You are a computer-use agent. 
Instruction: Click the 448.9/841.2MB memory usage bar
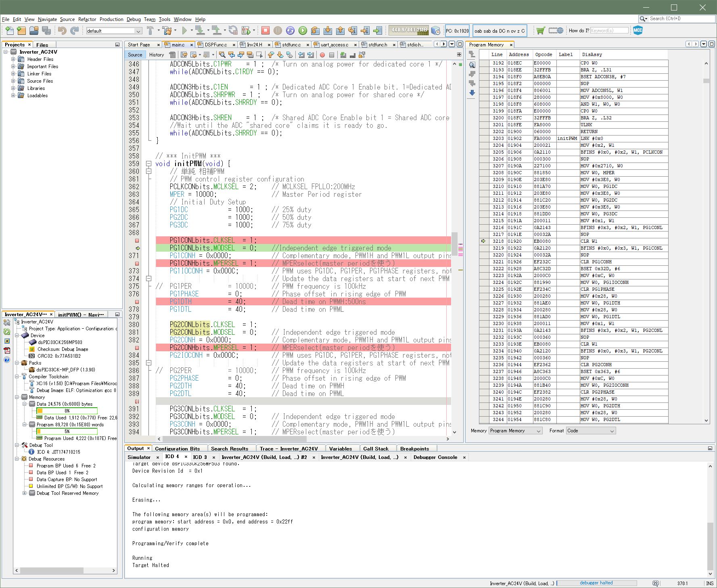(x=409, y=30)
